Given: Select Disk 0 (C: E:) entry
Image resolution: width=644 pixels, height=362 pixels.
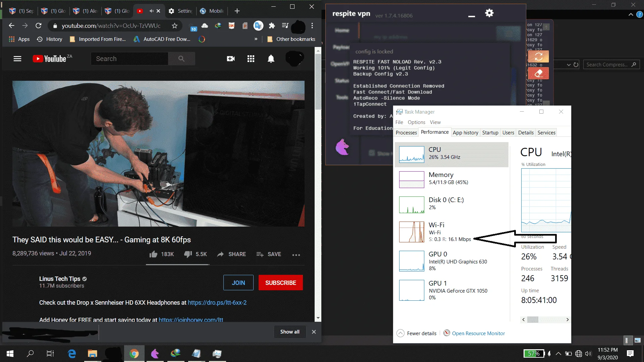Looking at the screenshot, I should coord(451,204).
